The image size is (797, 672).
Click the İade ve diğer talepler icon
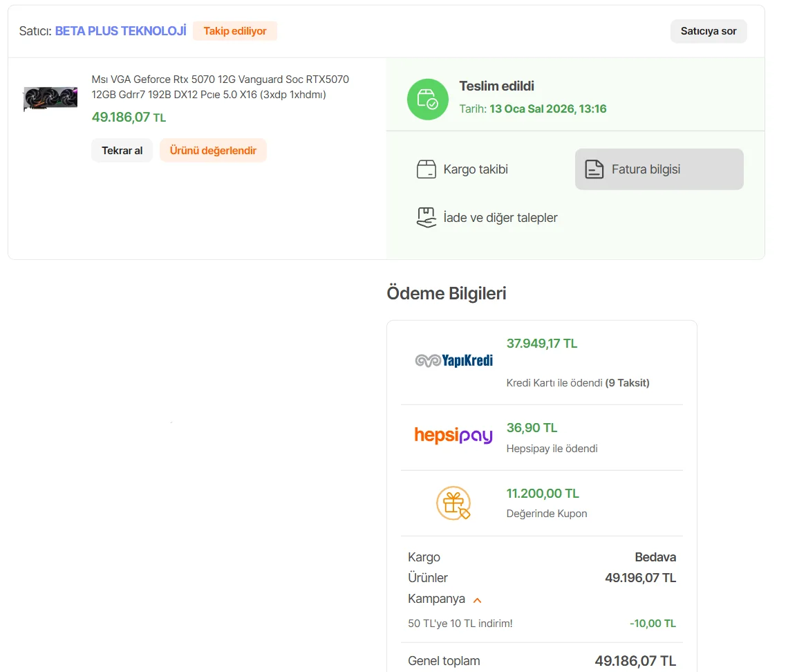pyautogui.click(x=426, y=218)
